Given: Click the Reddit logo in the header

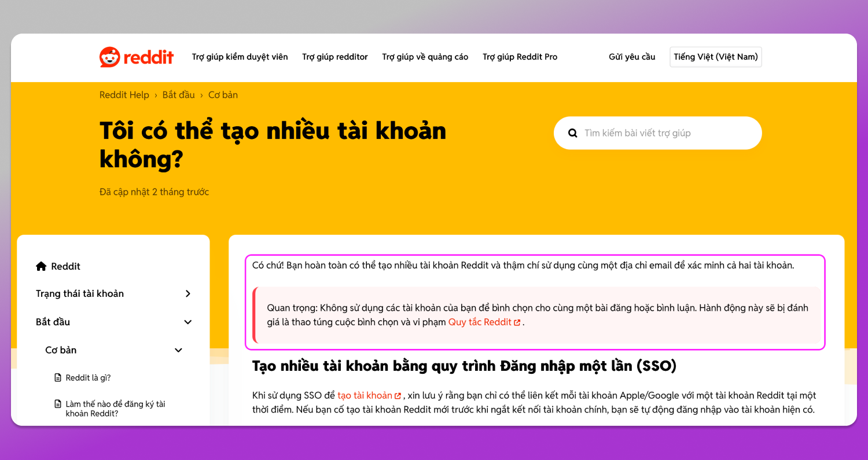Looking at the screenshot, I should pos(137,57).
